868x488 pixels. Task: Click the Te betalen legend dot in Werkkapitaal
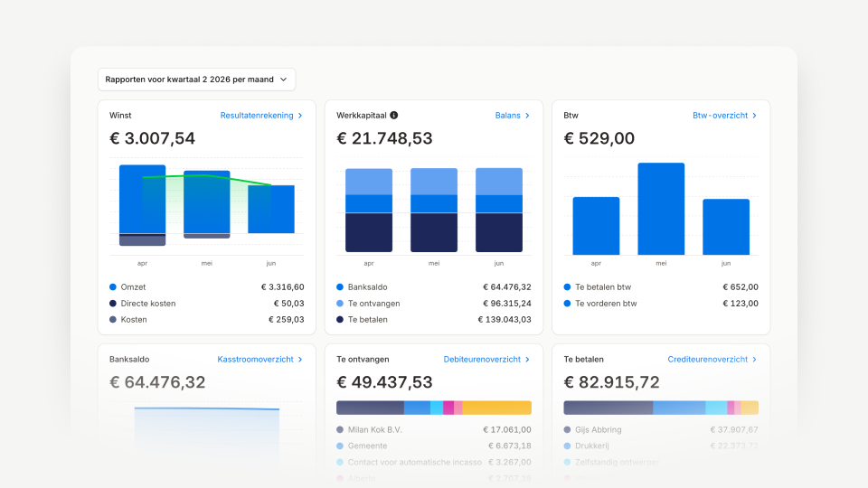(x=340, y=319)
